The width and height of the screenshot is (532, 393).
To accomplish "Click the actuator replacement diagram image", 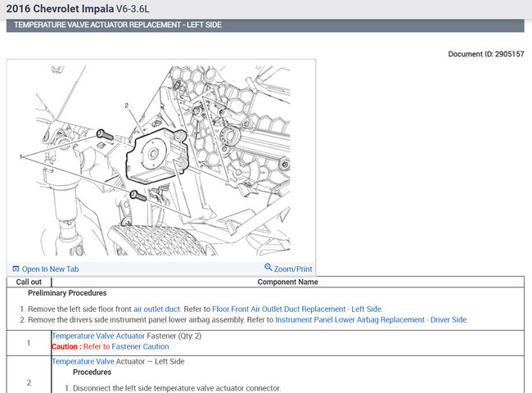I will (162, 160).
